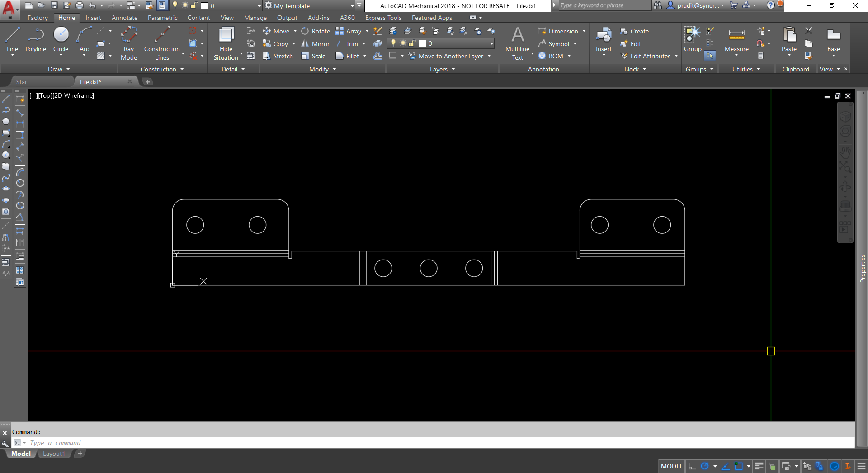Open the layer selection dropdown
Image resolution: width=868 pixels, height=473 pixels.
click(x=491, y=44)
